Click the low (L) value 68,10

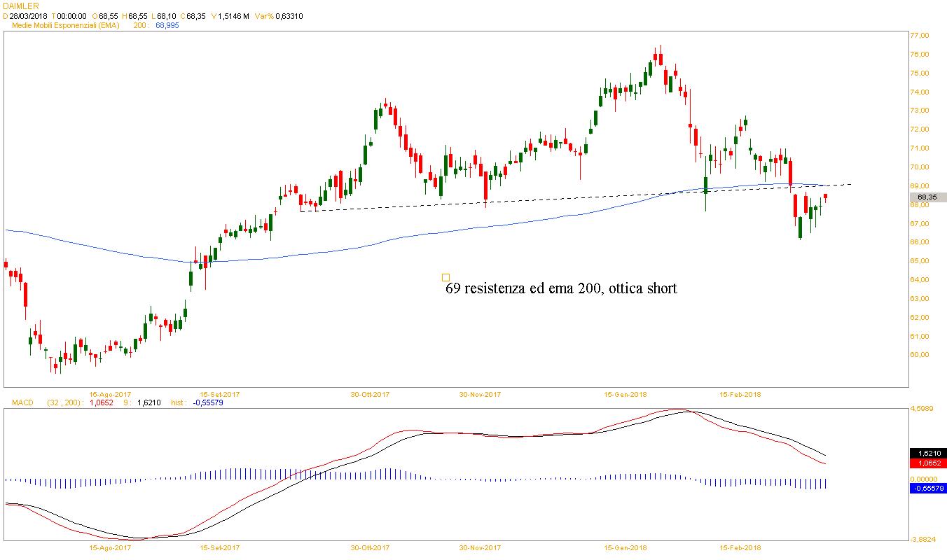pos(166,15)
